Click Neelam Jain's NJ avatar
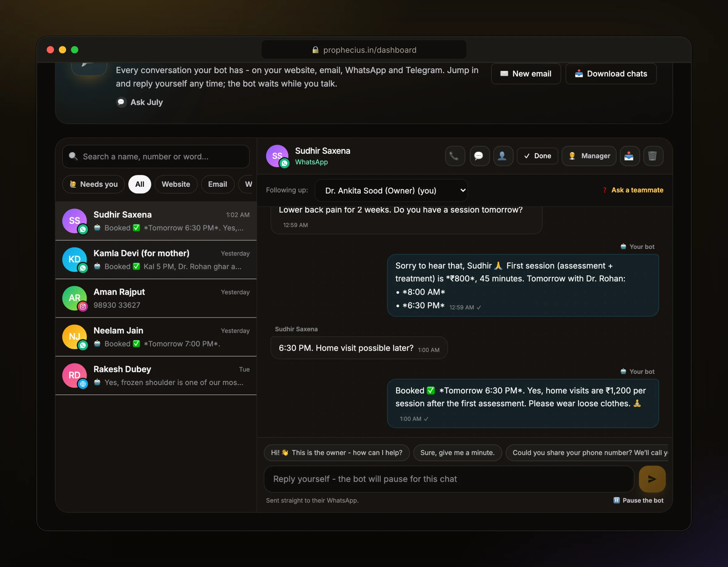728x567 pixels. coord(75,337)
